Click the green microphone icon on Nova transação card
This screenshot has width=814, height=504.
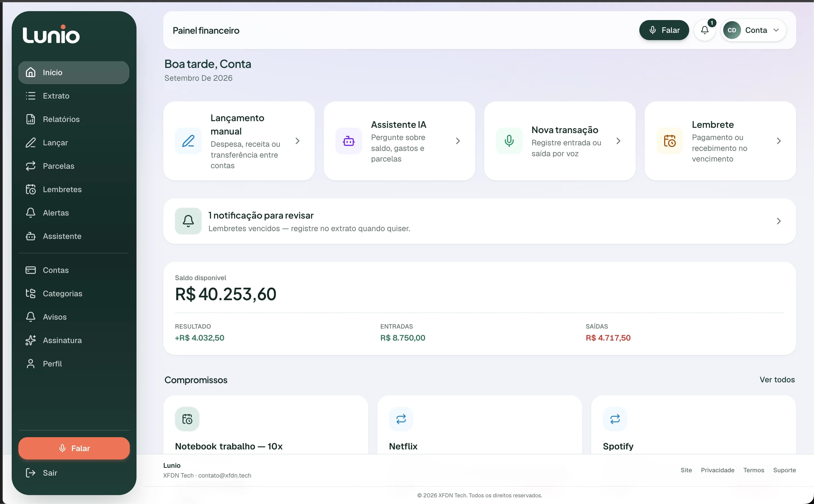509,141
